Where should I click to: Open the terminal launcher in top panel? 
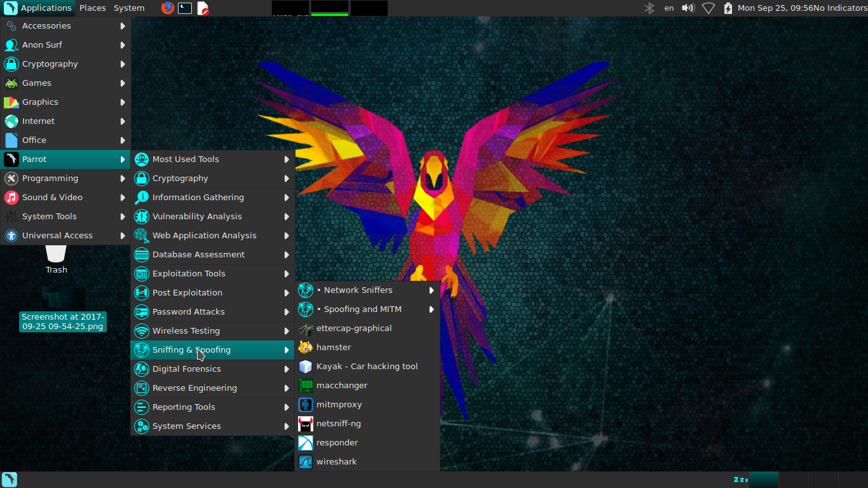(x=185, y=8)
